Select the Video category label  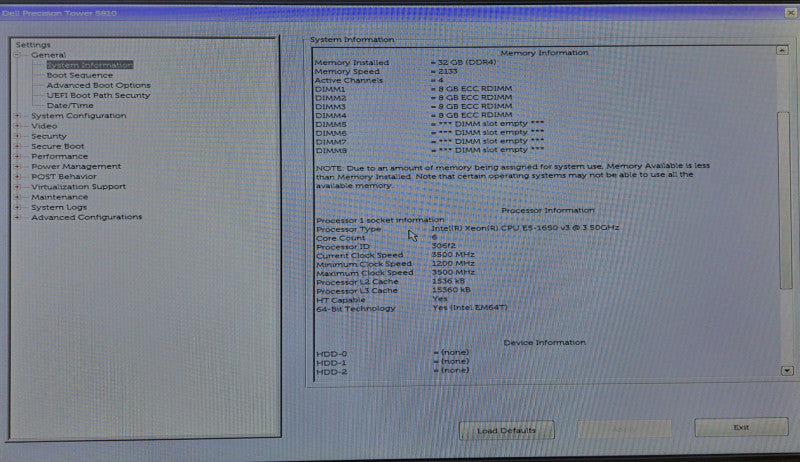44,126
